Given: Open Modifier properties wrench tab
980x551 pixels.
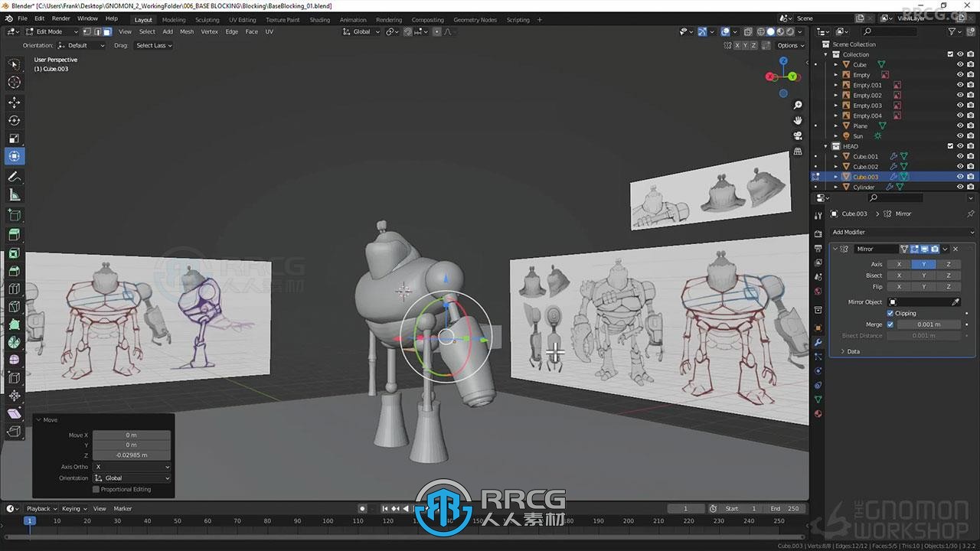Looking at the screenshot, I should coord(818,341).
